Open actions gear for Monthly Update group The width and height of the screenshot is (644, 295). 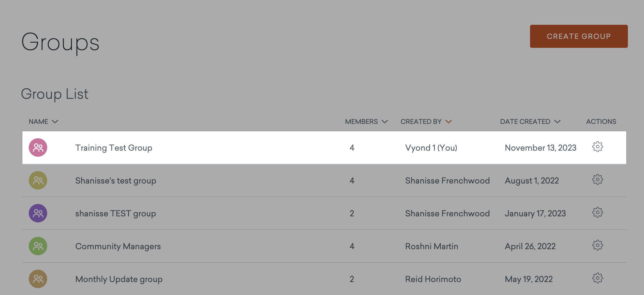(598, 278)
